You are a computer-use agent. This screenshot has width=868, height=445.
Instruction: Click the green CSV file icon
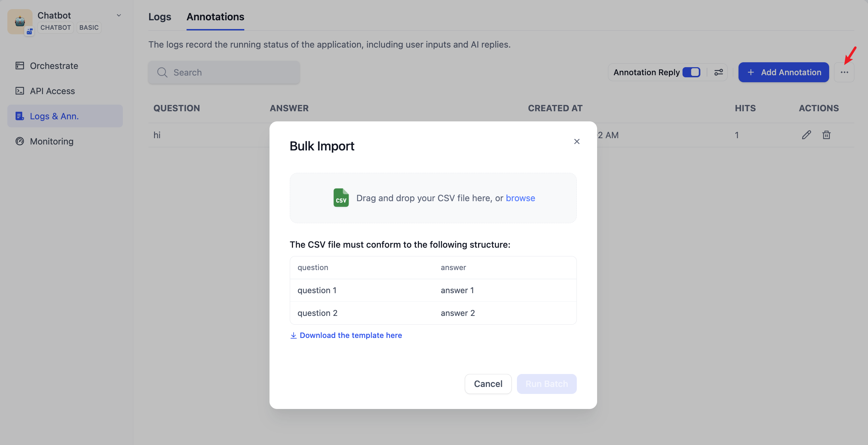tap(341, 198)
